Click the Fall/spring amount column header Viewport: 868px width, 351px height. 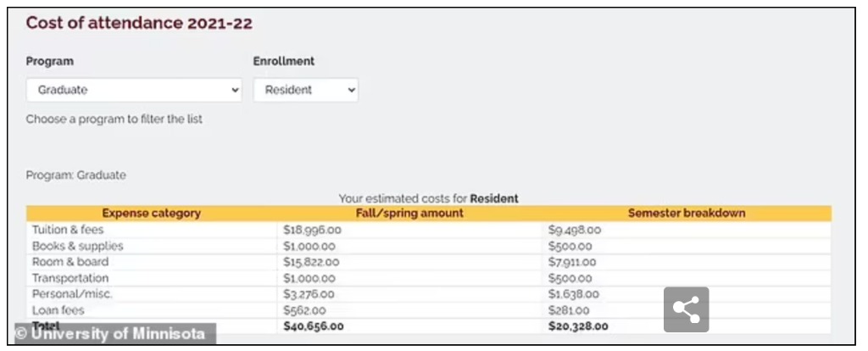[409, 213]
